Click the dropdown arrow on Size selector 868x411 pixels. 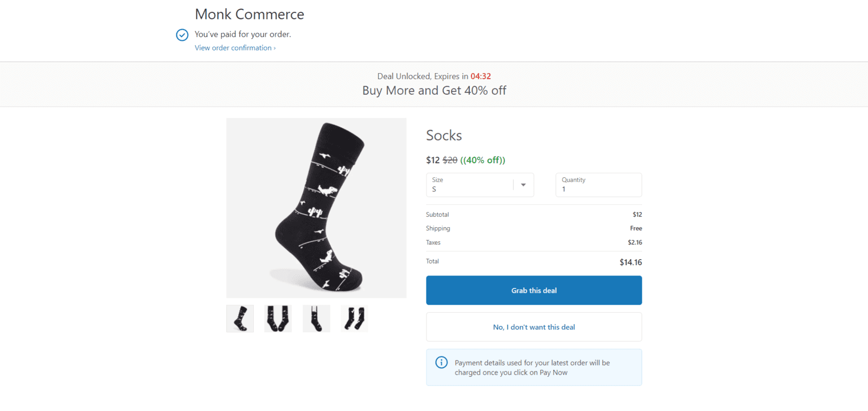point(523,185)
